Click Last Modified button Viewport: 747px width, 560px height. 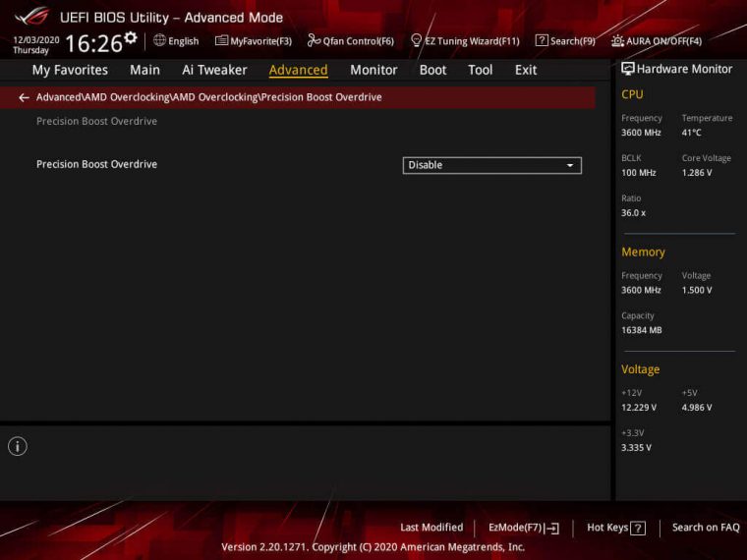coord(431,528)
